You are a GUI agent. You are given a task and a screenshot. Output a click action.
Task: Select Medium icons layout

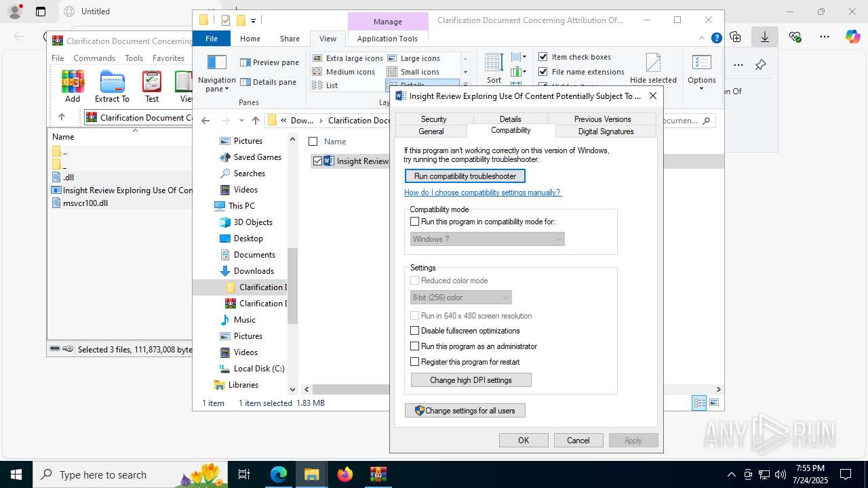pos(344,72)
